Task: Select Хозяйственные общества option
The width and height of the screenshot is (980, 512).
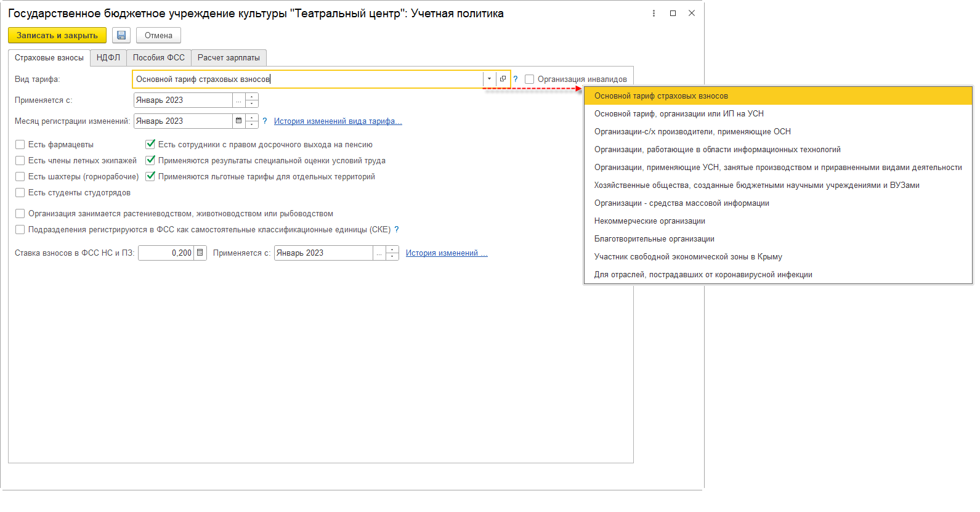Action: coord(778,185)
